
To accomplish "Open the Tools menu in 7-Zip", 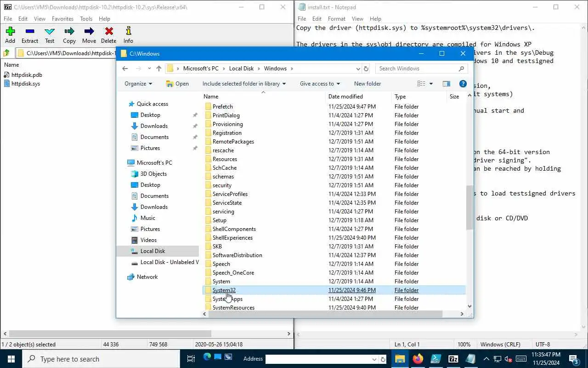I will point(86,19).
